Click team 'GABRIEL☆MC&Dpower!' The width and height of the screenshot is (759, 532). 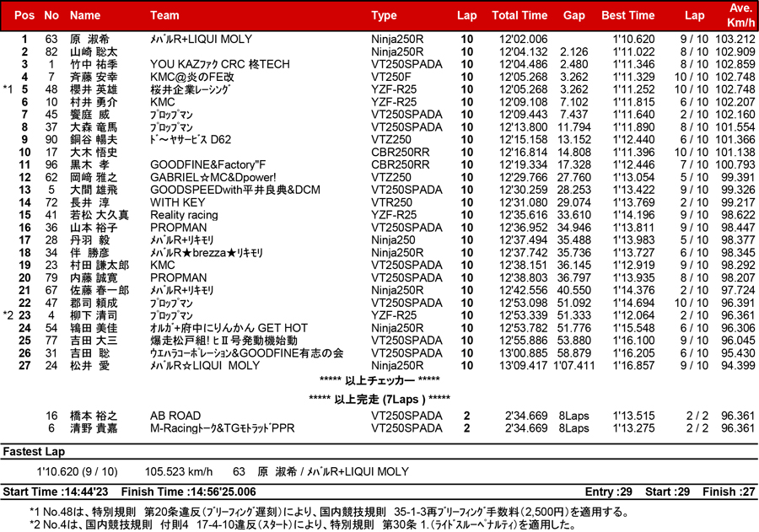pos(213,178)
